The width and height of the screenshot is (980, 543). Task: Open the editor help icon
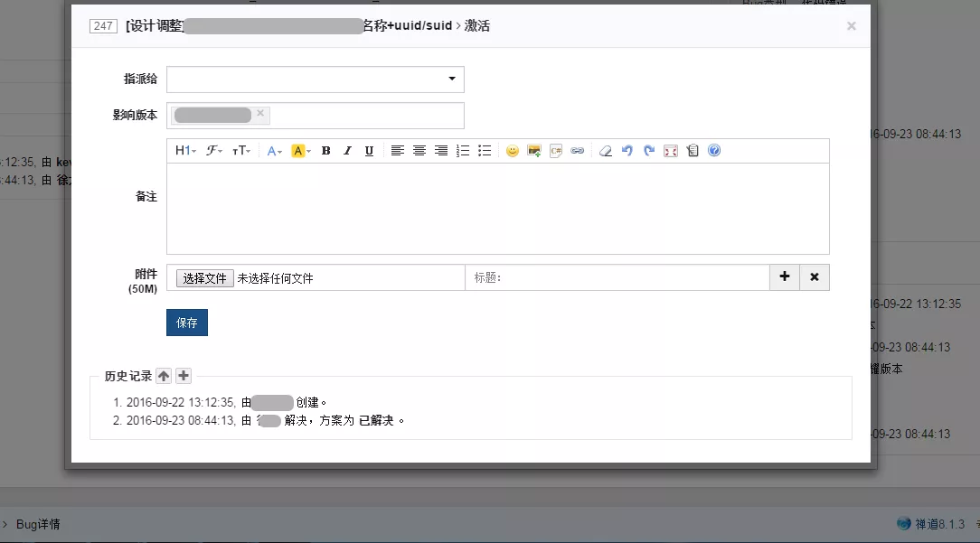click(714, 151)
